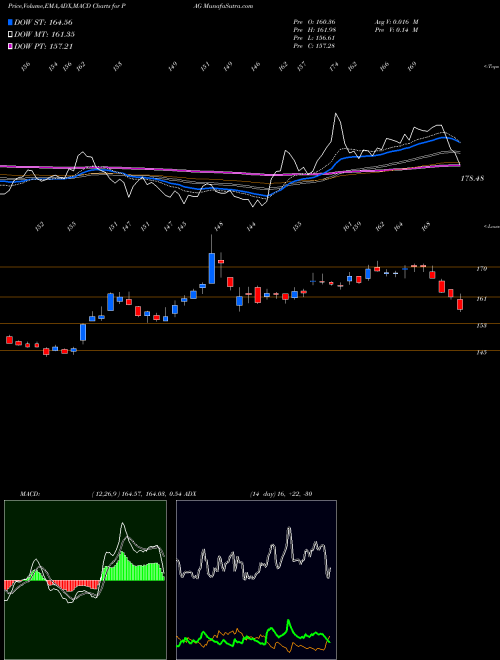Screen dimensions: 500x660
Task: Click the last red candlestick on the right
Action: (460, 304)
